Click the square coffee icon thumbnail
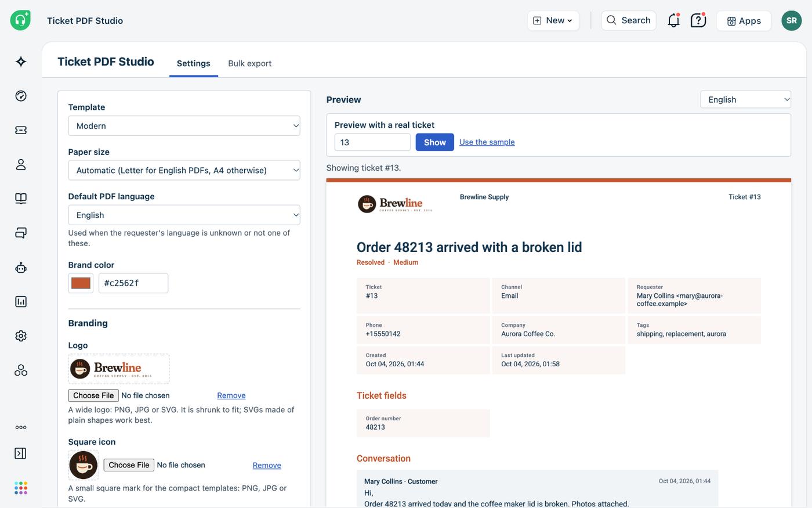 click(84, 465)
